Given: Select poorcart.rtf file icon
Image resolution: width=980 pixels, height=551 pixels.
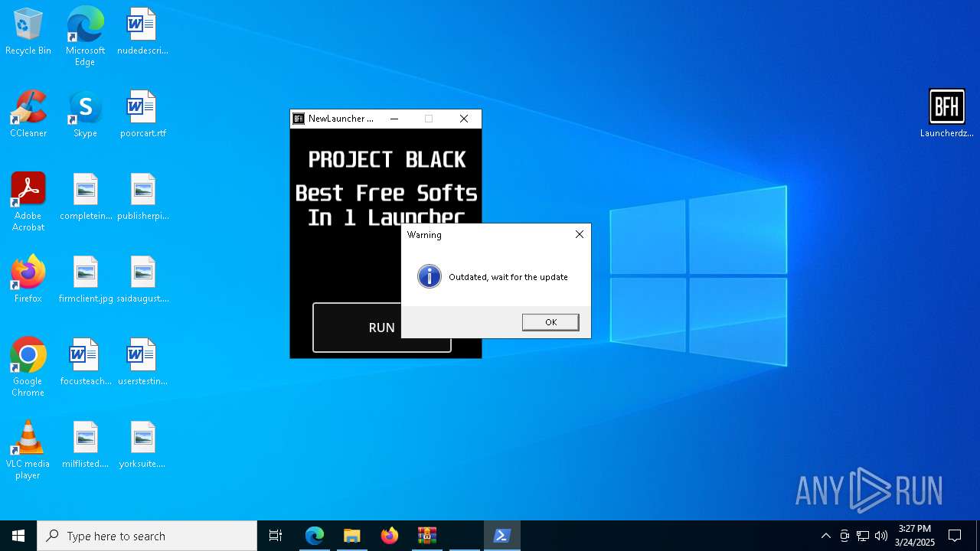Looking at the screenshot, I should (x=142, y=115).
